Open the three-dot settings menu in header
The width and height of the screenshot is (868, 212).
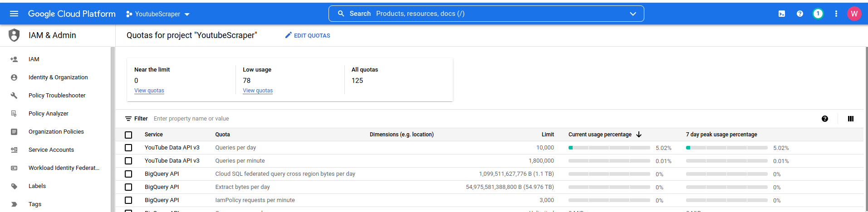(836, 14)
